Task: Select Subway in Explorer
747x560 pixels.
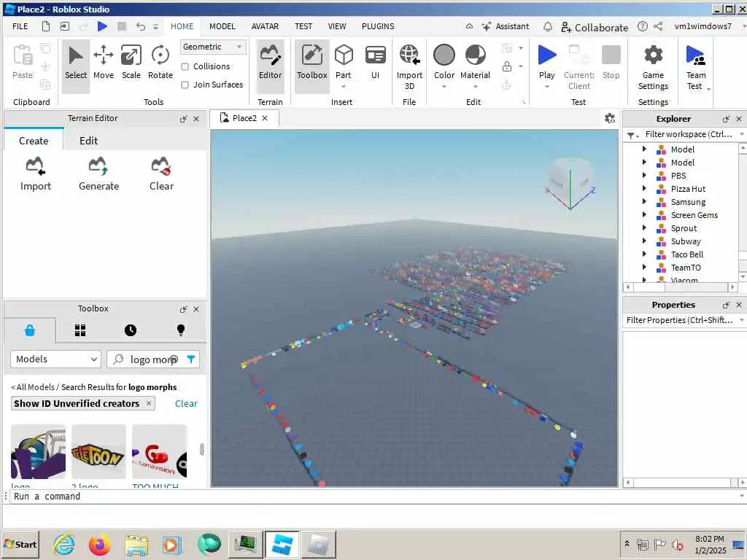Action: pos(686,241)
